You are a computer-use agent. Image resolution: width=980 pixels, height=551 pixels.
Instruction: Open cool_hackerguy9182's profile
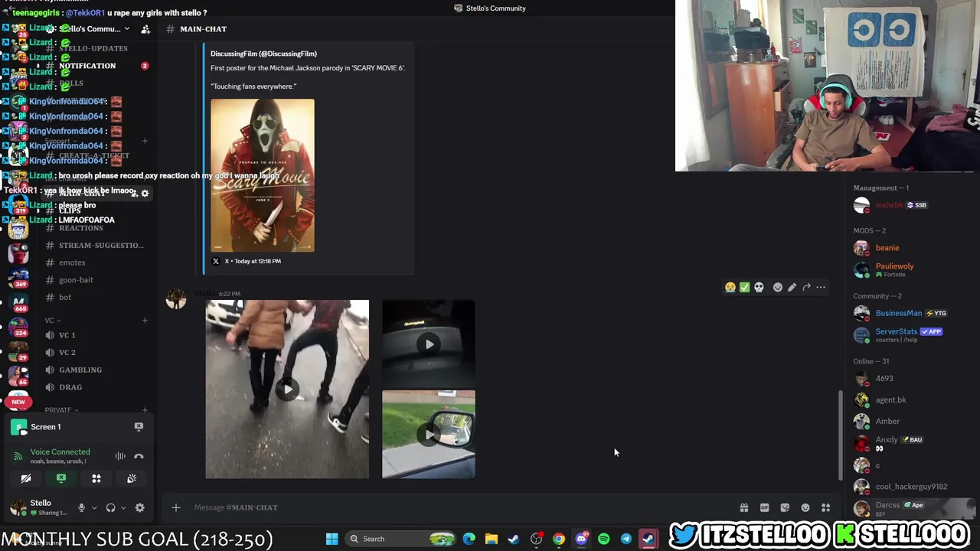(911, 487)
